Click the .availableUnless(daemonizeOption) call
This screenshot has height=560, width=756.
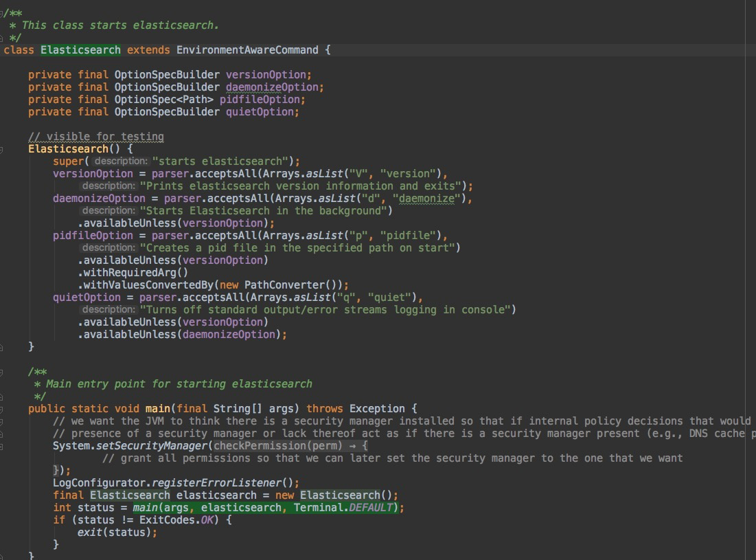click(179, 335)
